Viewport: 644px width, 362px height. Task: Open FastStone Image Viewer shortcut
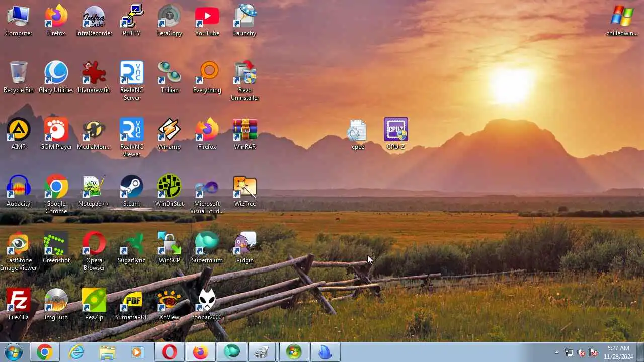click(19, 251)
